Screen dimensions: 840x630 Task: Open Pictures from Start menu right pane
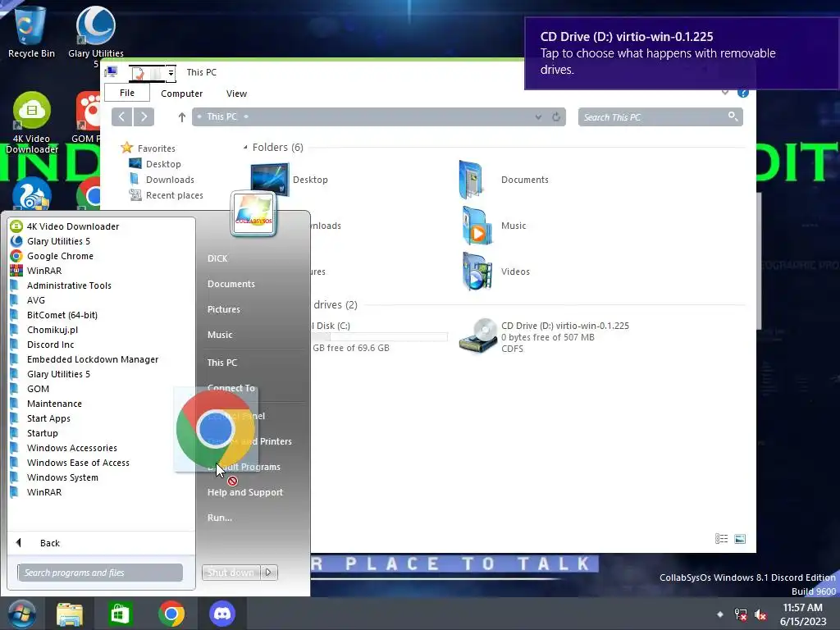click(x=223, y=309)
